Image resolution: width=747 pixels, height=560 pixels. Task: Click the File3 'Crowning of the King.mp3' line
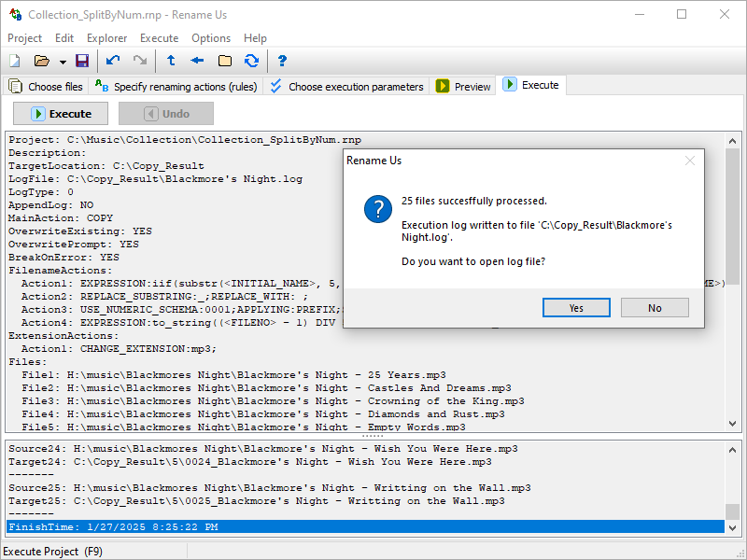[x=273, y=401]
